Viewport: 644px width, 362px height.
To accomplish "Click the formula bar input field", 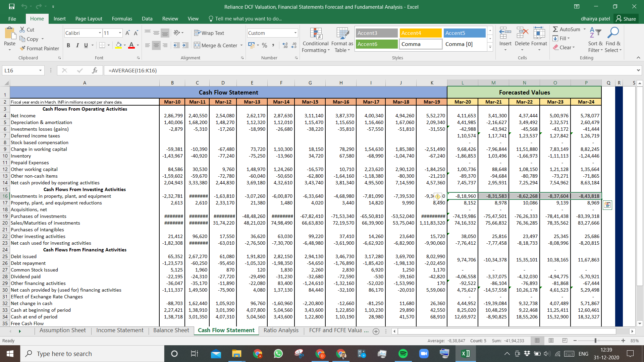I will point(369,70).
